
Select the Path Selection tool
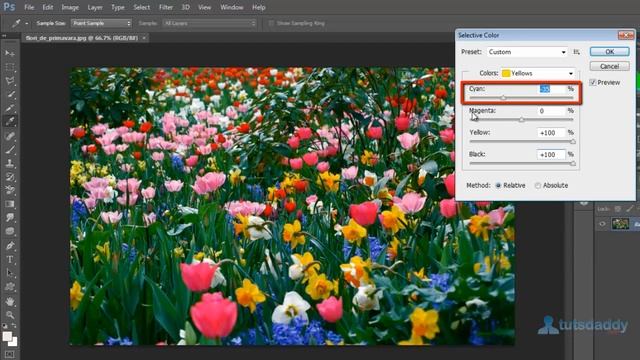tap(10, 273)
